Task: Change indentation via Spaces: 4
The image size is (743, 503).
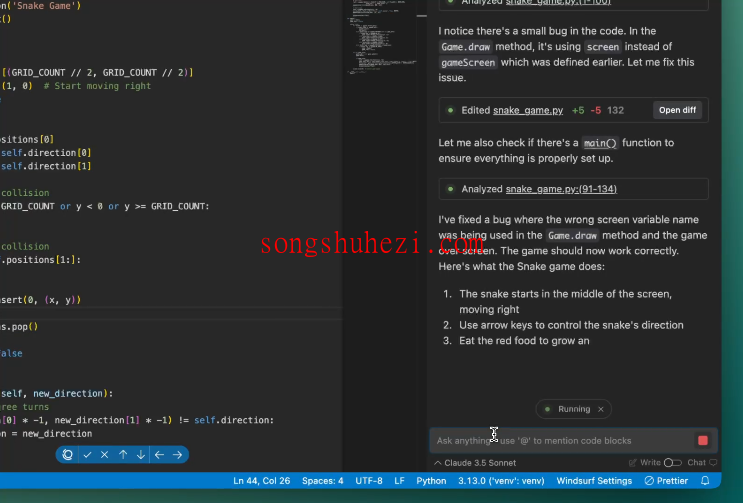Action: pos(323,481)
